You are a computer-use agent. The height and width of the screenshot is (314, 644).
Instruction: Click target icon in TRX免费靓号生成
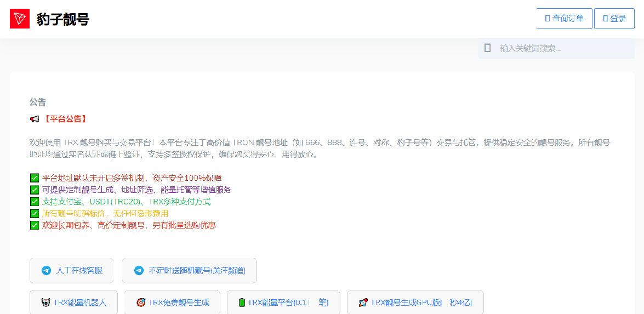[x=141, y=302]
